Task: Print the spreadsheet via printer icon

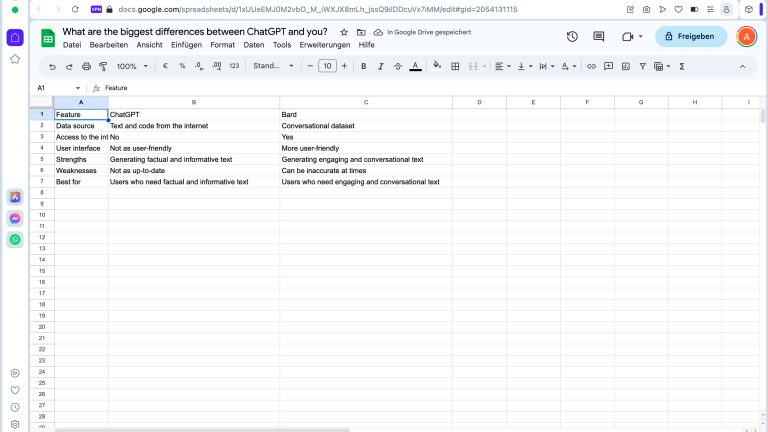Action: coord(86,67)
